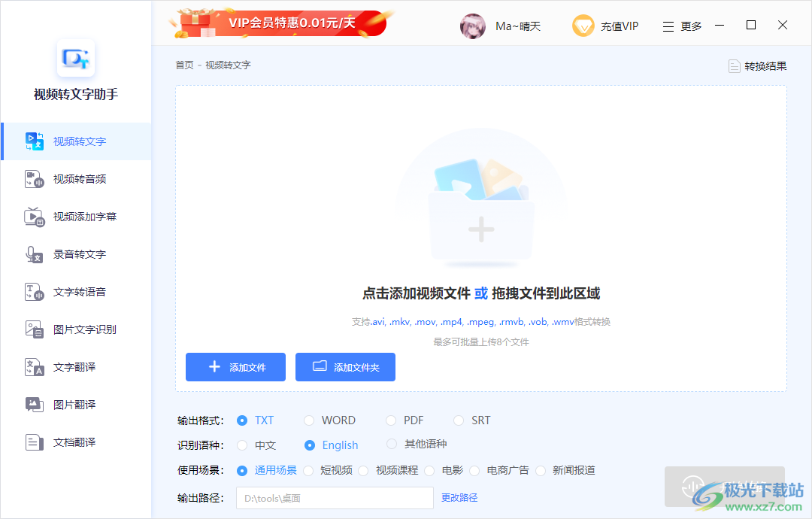
Task: Open the 图片文字识别 tool
Action: click(75, 329)
